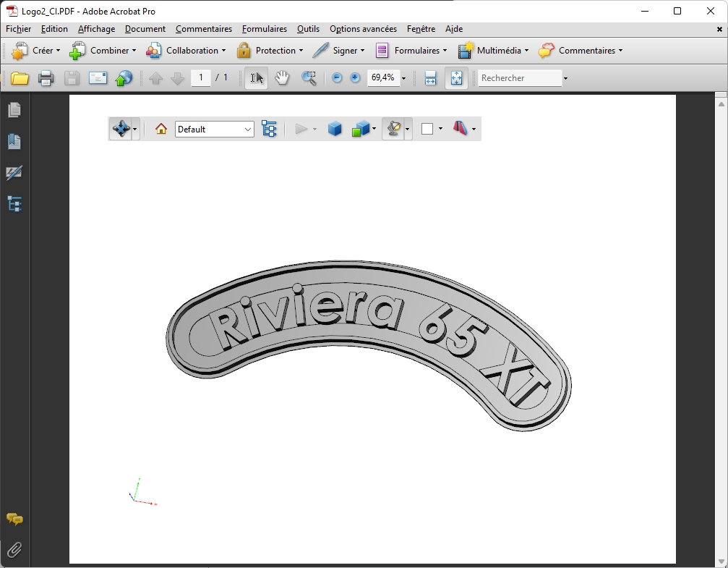
Task: Toggle the 3D model tree button
Action: click(269, 129)
